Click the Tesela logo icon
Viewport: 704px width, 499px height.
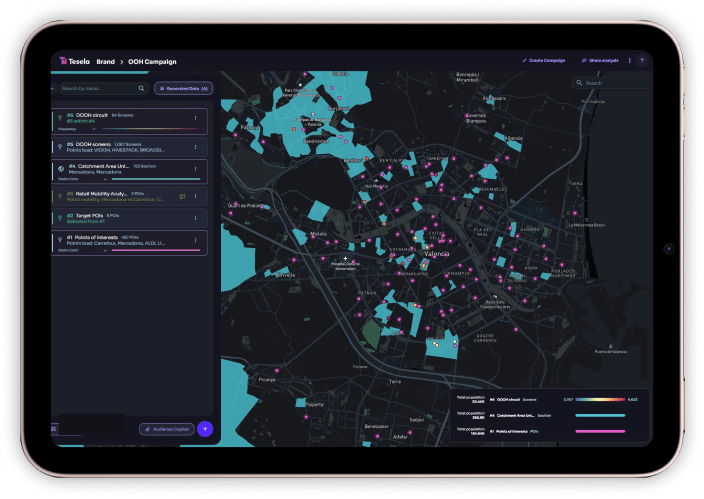63,61
